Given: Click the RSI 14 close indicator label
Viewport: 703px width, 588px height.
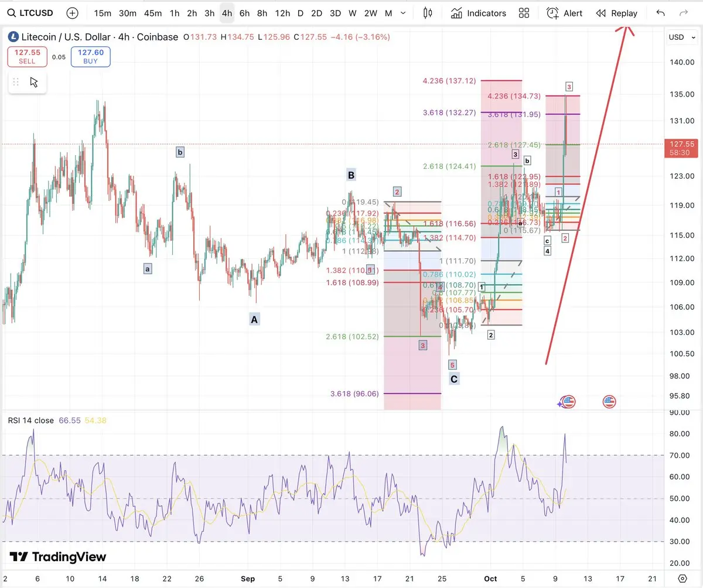Looking at the screenshot, I should (x=30, y=421).
